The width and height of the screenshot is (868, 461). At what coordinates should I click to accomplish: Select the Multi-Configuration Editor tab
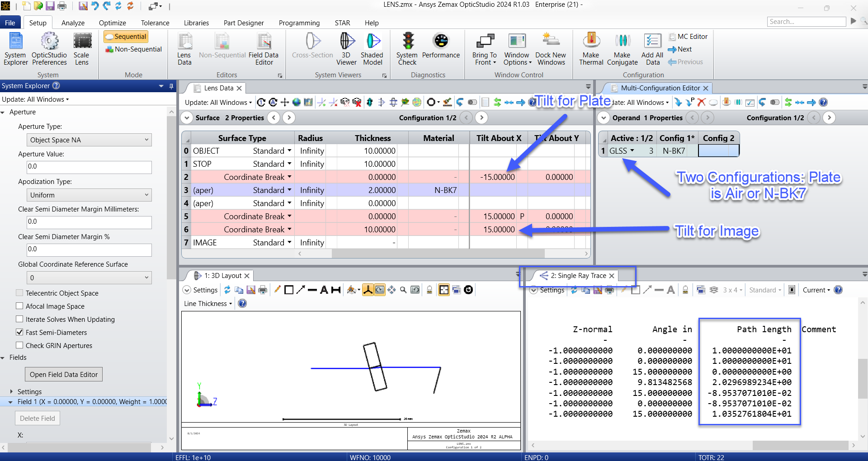[660, 88]
